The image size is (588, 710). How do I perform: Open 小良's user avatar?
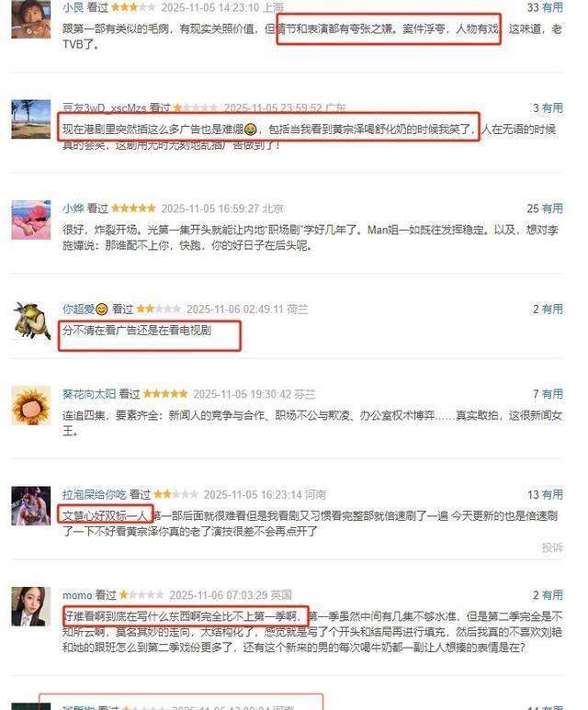click(x=31, y=18)
